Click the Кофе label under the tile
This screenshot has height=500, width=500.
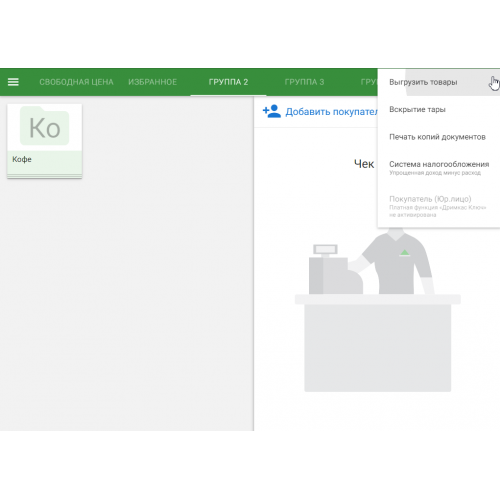click(x=22, y=159)
